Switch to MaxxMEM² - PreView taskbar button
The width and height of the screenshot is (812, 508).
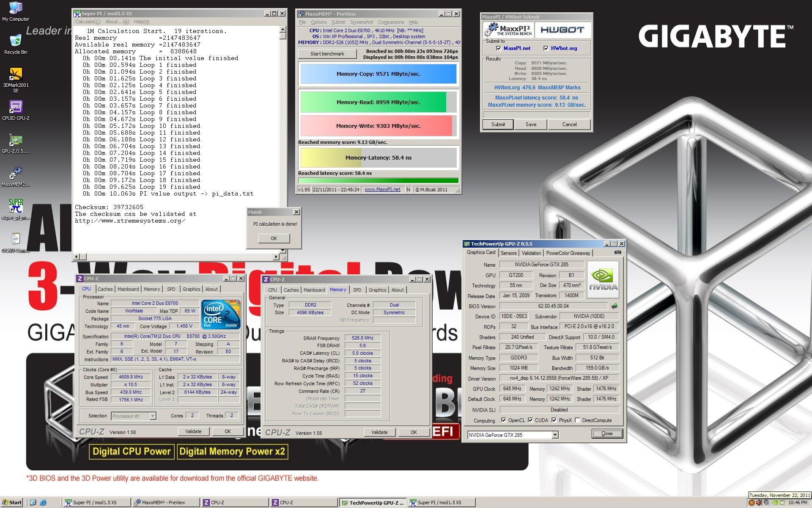(165, 502)
